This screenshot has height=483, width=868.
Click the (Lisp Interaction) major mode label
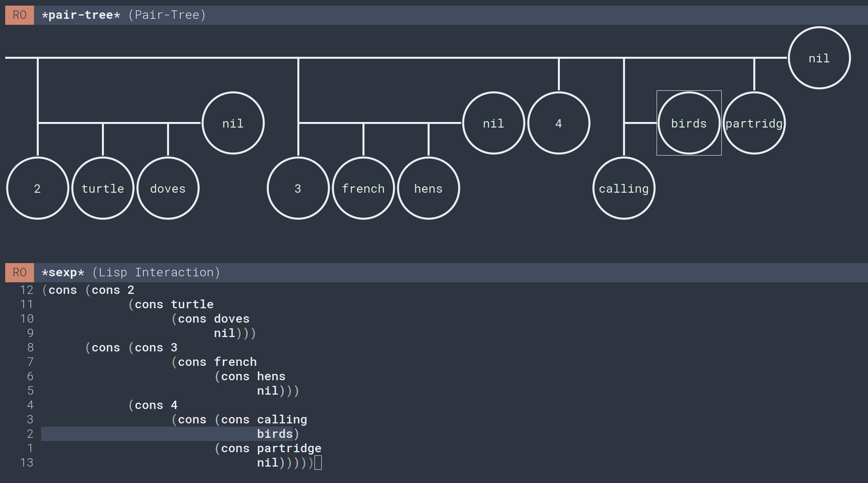point(156,273)
